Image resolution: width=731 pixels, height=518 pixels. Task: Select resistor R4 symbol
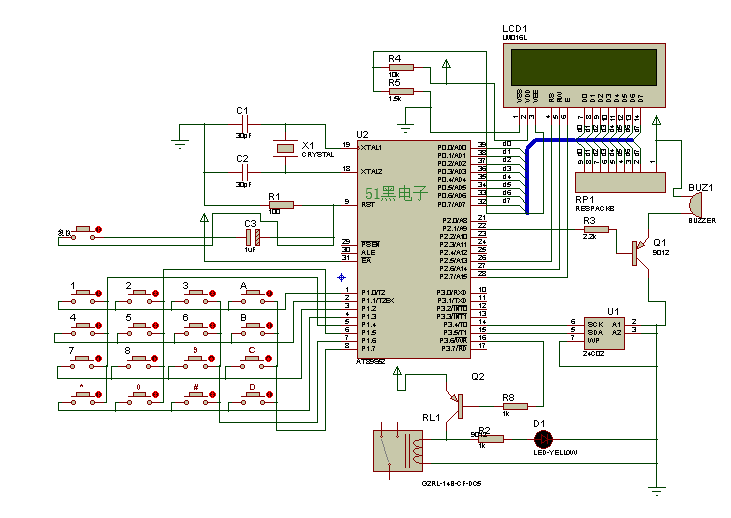(x=401, y=68)
